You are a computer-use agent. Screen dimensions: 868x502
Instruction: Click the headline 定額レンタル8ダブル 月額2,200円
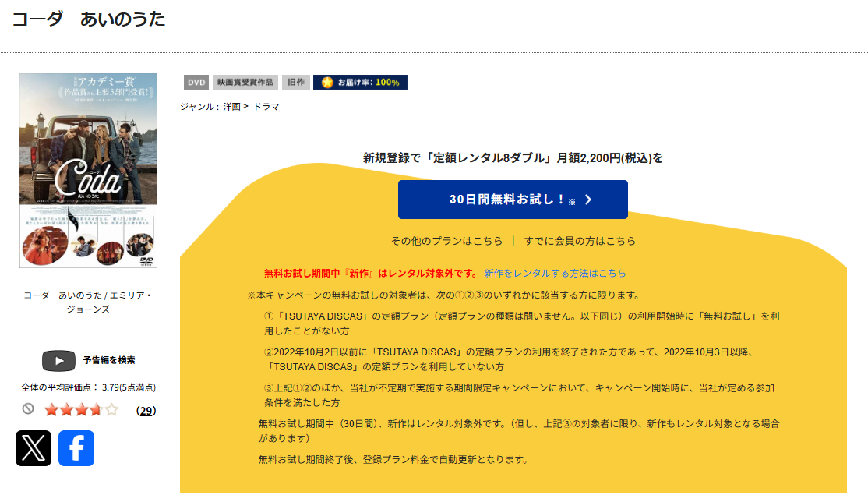513,158
